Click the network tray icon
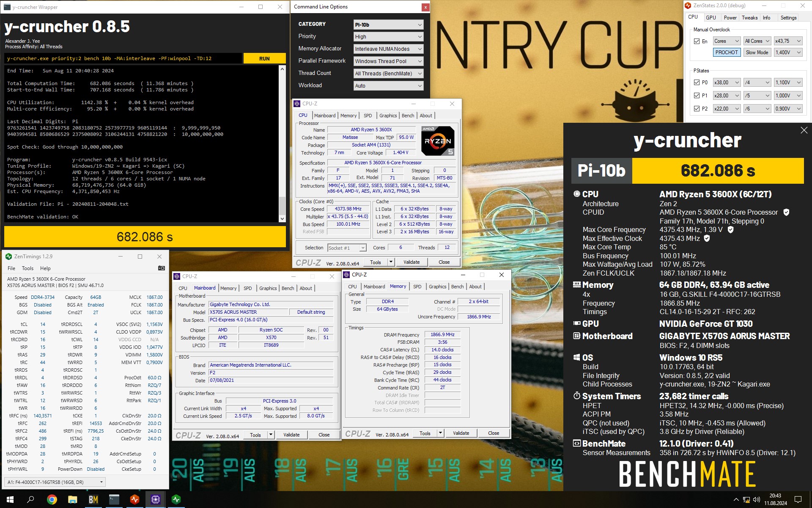This screenshot has height=508, width=812. point(746,500)
